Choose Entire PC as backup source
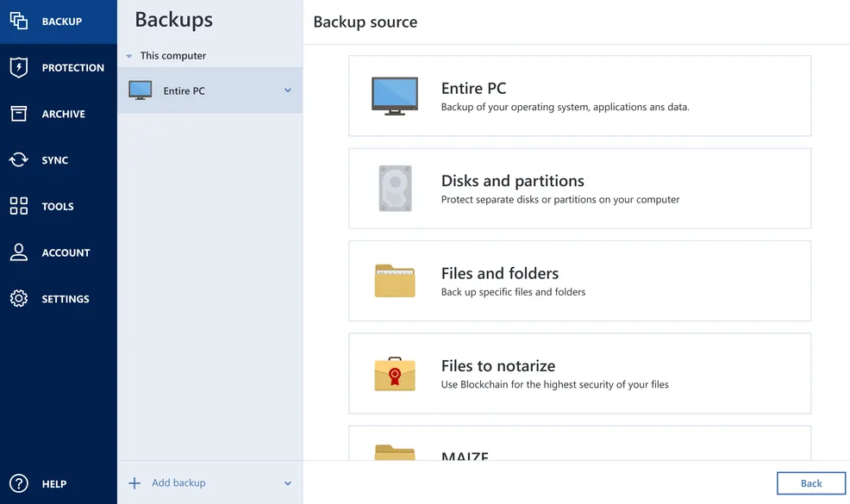Image resolution: width=850 pixels, height=504 pixels. 580,96
